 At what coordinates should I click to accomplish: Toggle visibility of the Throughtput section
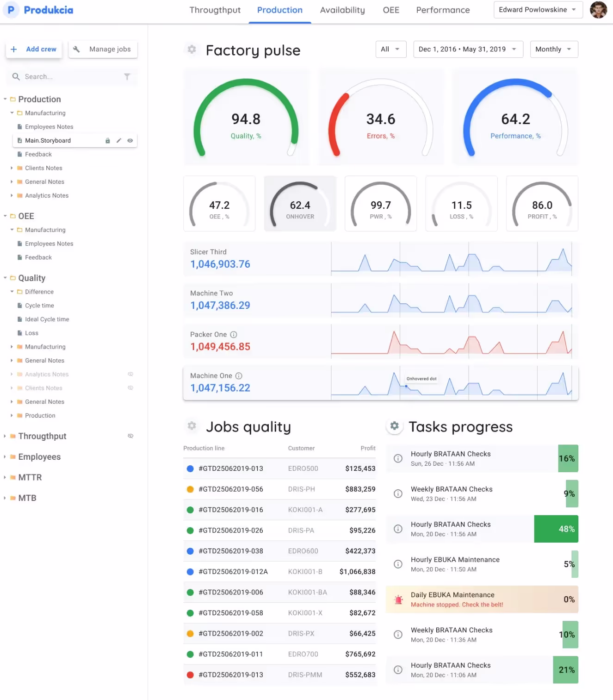[130, 436]
